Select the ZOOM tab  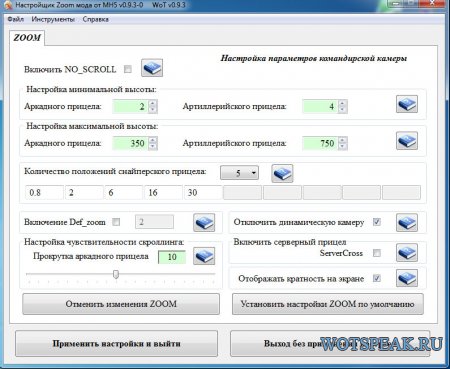click(27, 37)
